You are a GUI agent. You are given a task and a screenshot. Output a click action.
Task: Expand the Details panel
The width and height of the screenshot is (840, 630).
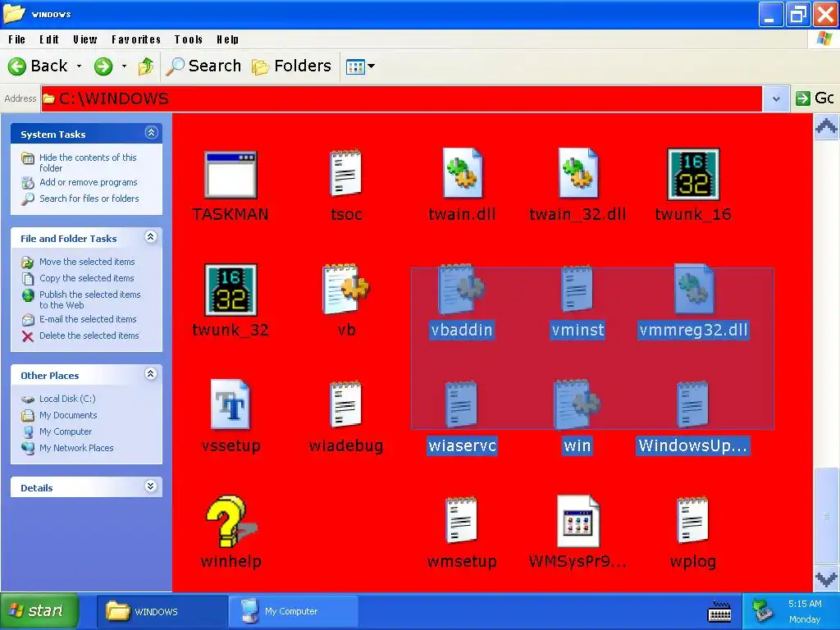[x=151, y=486]
